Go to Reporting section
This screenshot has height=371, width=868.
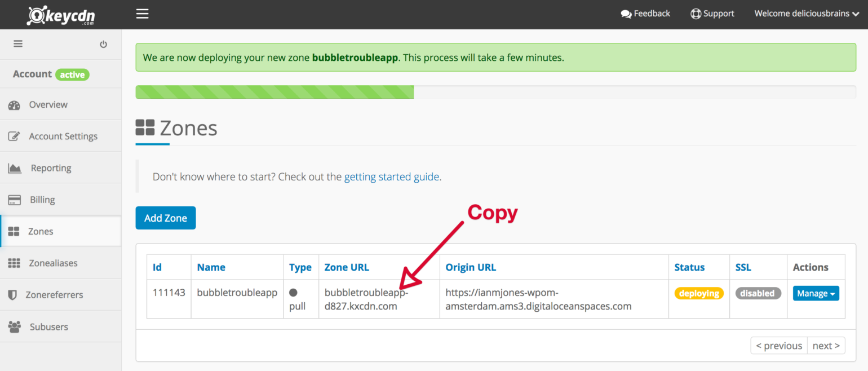[x=61, y=167]
